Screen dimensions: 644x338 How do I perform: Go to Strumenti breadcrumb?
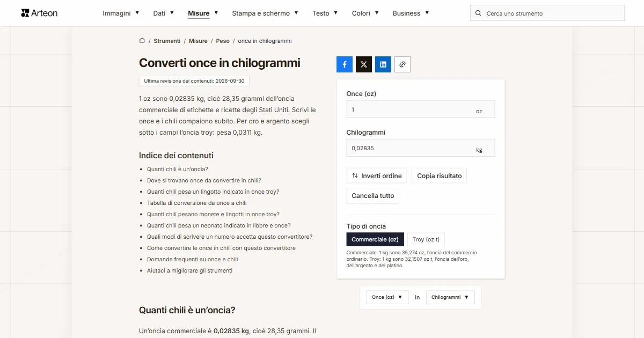tap(167, 41)
